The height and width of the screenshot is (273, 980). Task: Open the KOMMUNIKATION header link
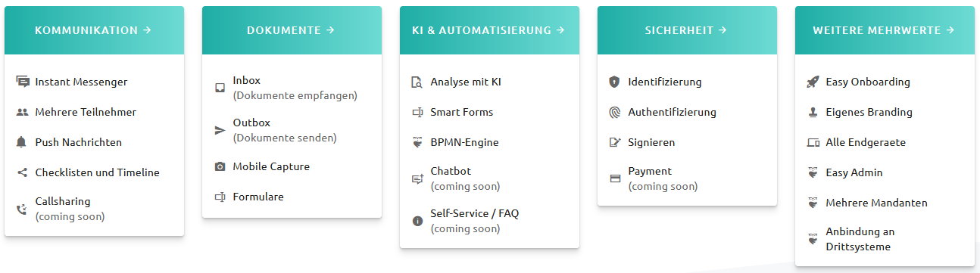94,30
